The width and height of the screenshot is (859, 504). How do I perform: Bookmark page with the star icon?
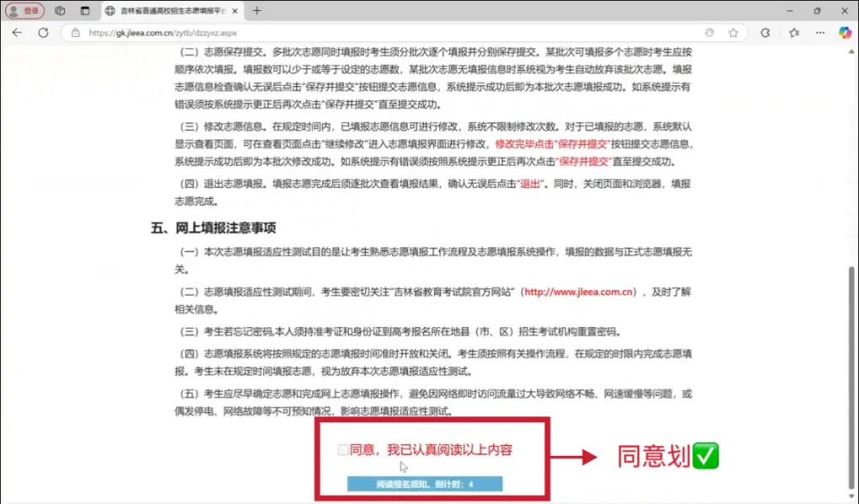[733, 33]
